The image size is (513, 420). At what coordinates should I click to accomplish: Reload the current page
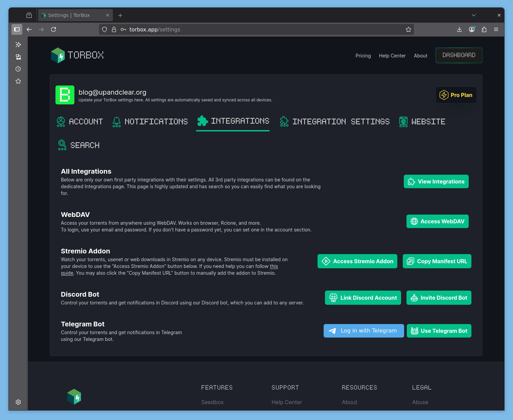(53, 29)
